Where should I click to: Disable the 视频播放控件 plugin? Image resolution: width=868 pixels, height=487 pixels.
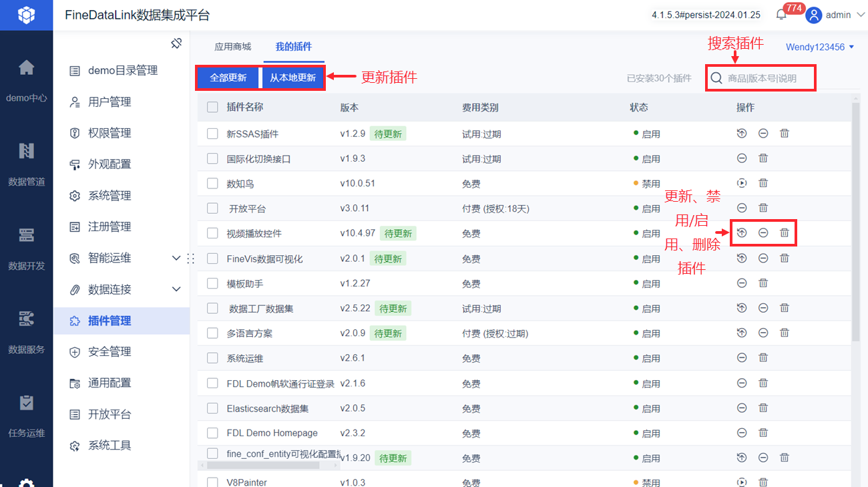[763, 233]
